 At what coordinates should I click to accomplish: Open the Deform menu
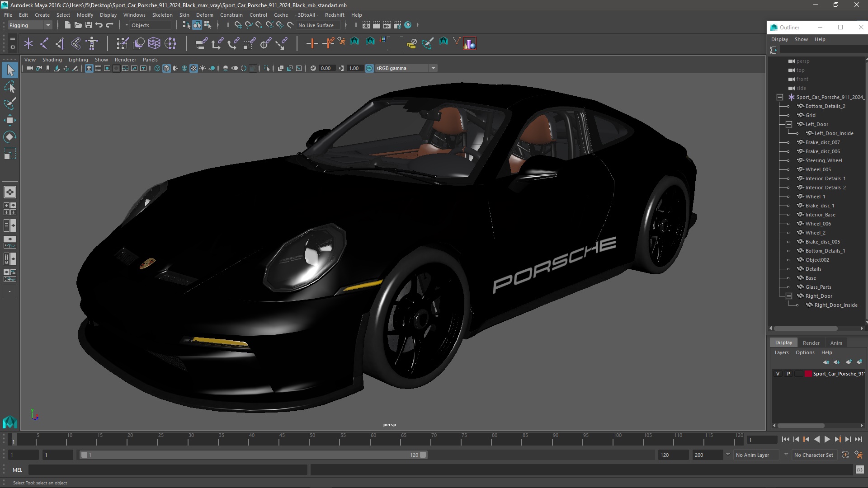point(204,15)
